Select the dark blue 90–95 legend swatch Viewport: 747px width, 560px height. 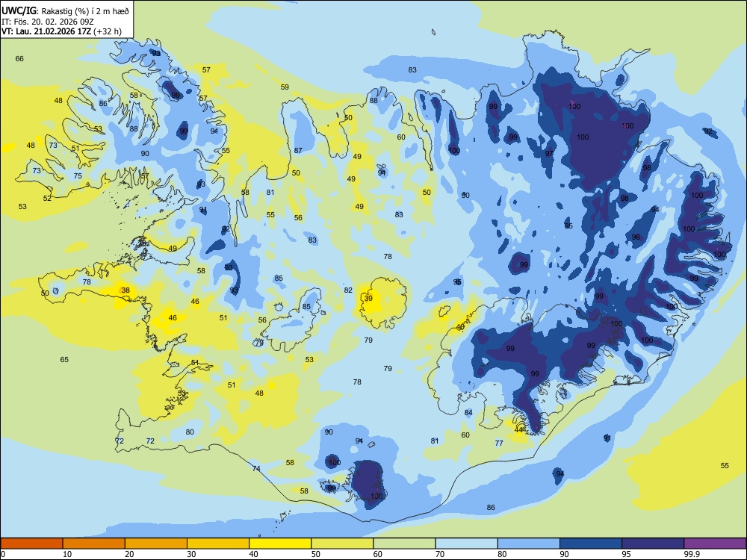pos(591,544)
